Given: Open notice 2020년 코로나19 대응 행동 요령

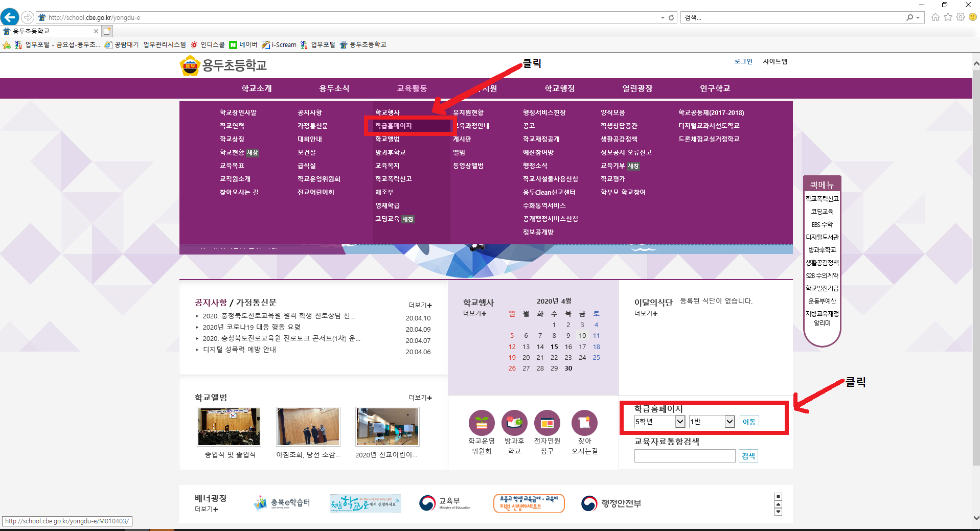Looking at the screenshot, I should tap(252, 327).
